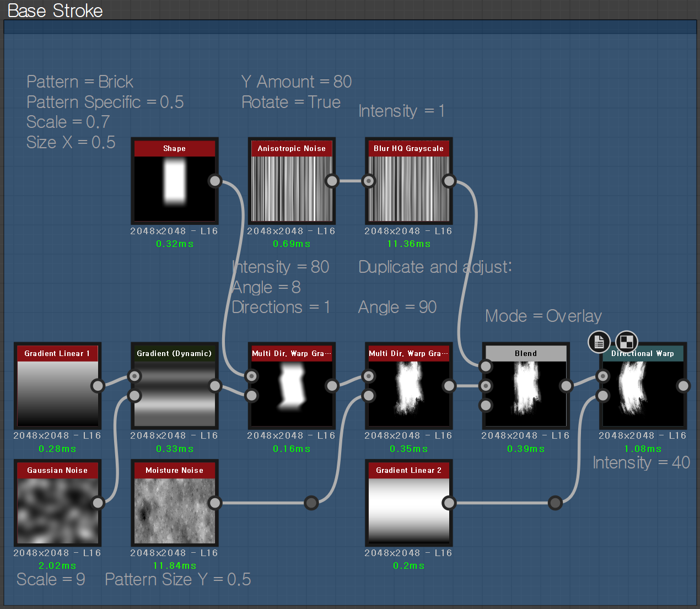Click the Blend node middle input connector
This screenshot has width=700, height=609.
pyautogui.click(x=486, y=386)
